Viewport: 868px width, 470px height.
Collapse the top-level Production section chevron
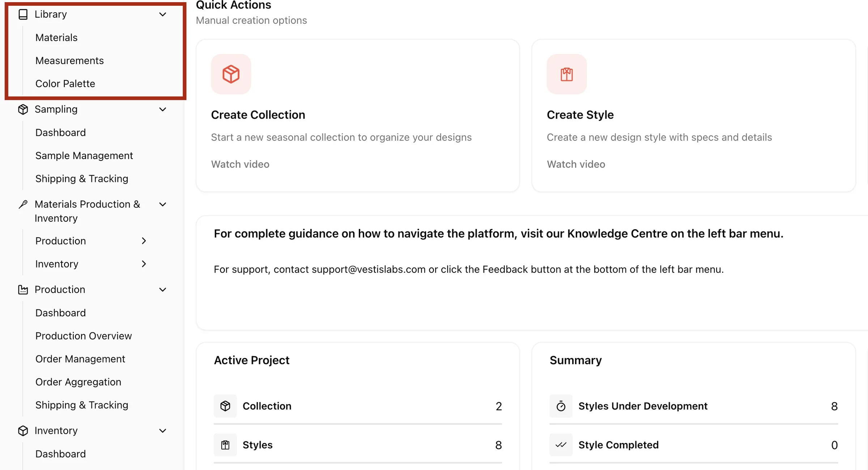pyautogui.click(x=163, y=290)
